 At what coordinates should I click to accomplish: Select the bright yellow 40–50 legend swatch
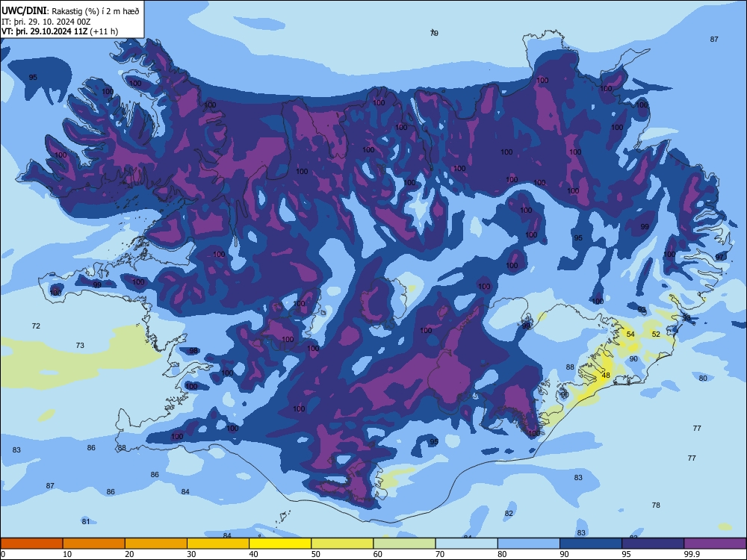coord(280,544)
